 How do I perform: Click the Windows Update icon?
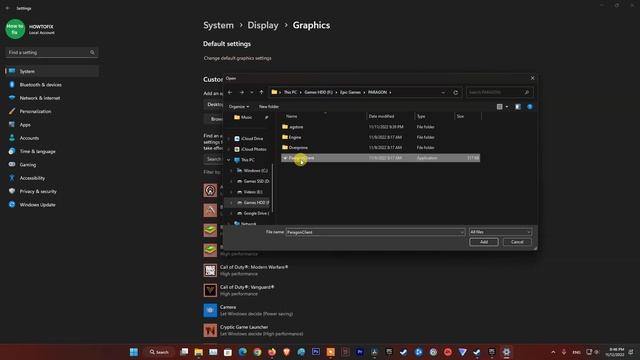click(12, 204)
